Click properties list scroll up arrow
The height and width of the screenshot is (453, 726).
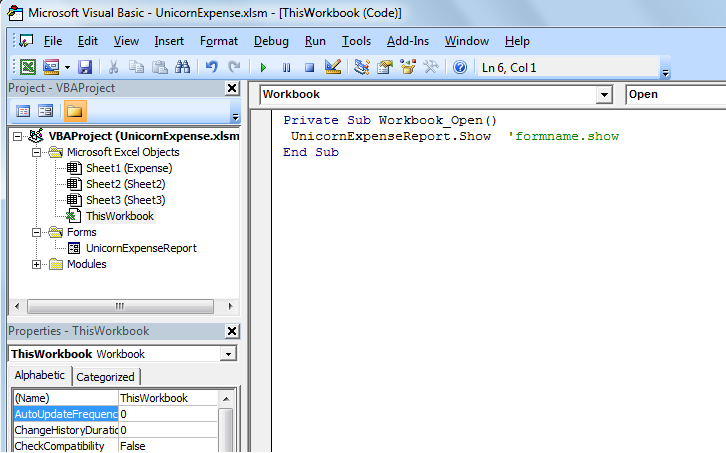coord(226,399)
